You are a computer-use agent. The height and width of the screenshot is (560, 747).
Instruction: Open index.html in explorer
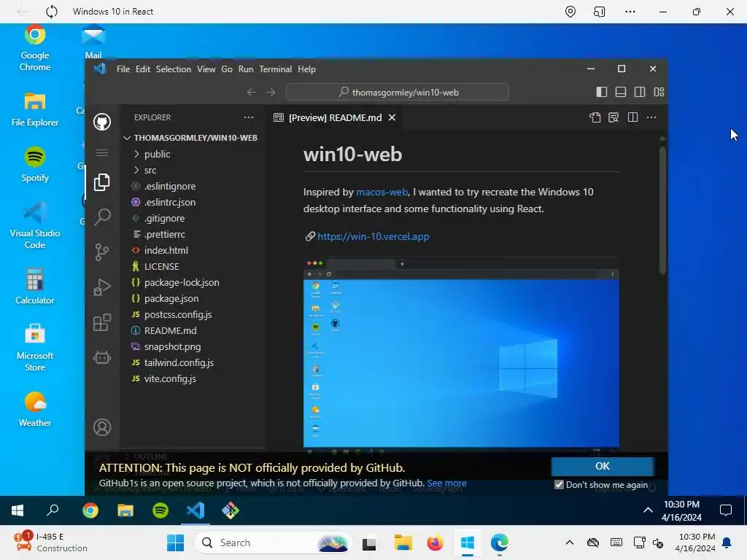193,251
